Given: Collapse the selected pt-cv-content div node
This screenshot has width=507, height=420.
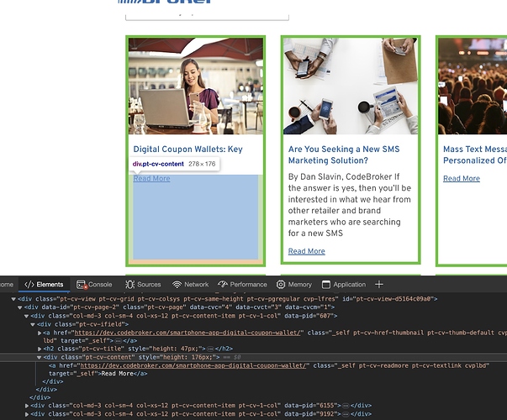Looking at the screenshot, I should coord(40,357).
